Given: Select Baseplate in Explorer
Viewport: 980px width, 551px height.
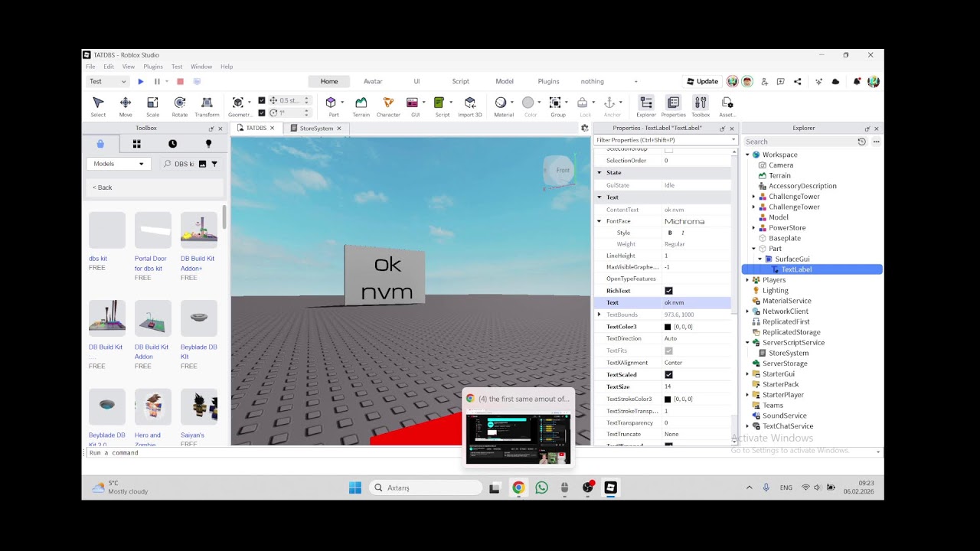Looking at the screenshot, I should [784, 238].
